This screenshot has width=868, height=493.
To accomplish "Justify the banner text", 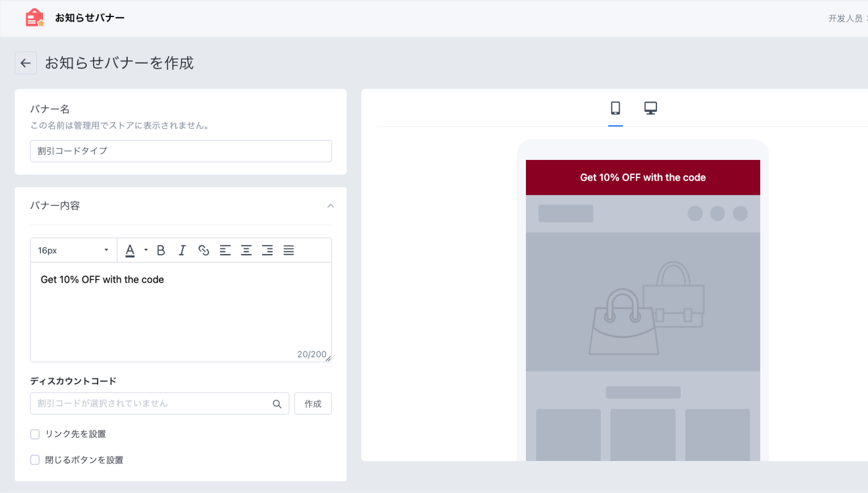I will tap(289, 250).
